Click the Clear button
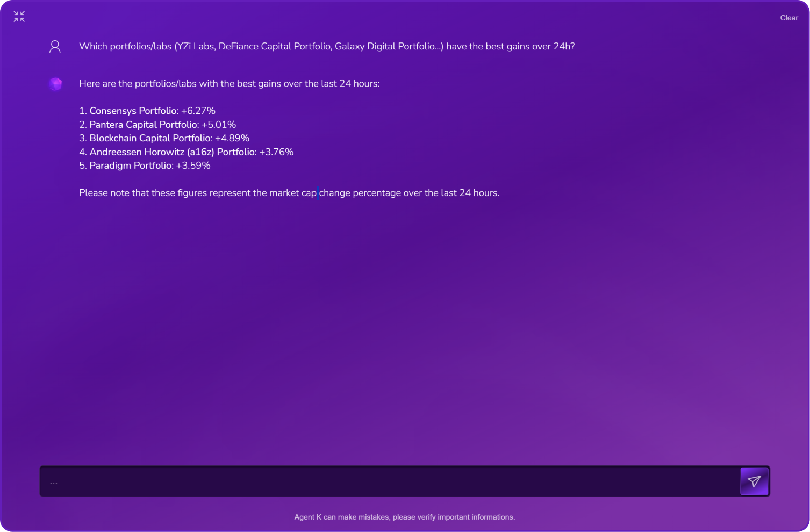810x532 pixels. [x=789, y=18]
